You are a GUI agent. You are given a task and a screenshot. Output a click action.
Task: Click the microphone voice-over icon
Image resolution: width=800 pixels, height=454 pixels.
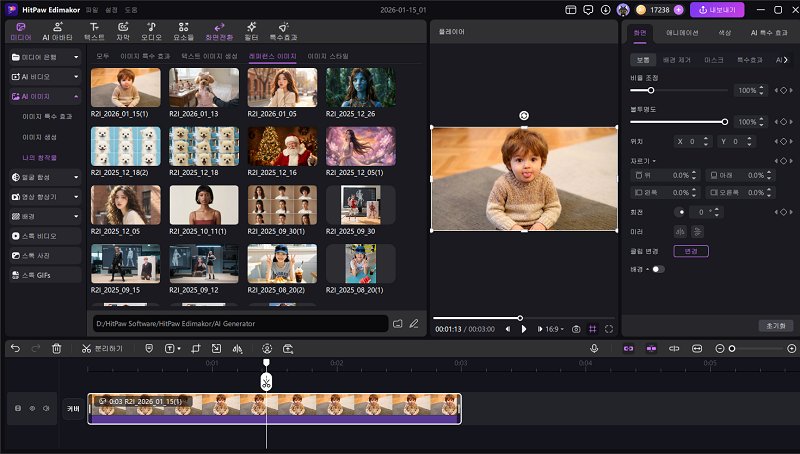pos(594,348)
